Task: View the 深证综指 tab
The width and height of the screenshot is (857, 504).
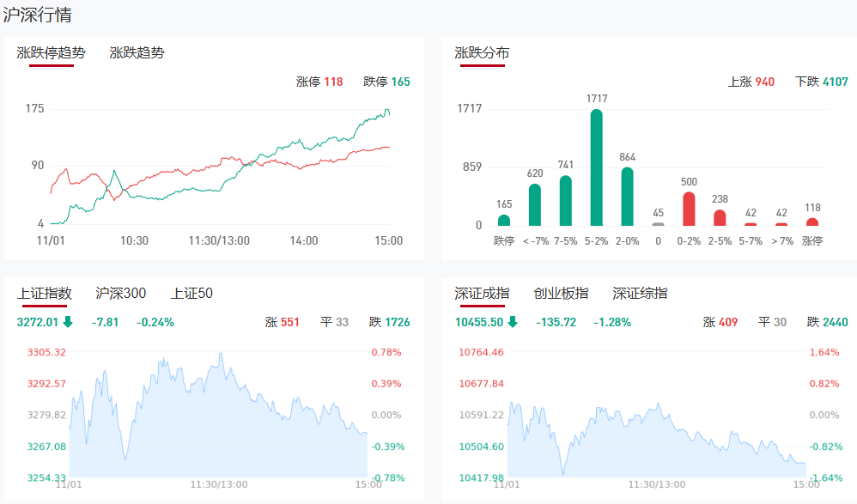Action: click(640, 294)
